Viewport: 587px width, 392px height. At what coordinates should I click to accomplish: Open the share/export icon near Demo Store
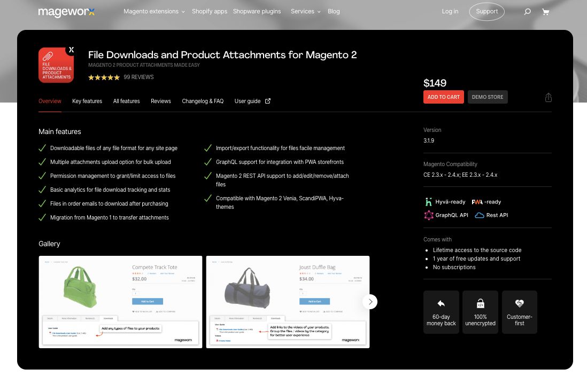pos(548,97)
